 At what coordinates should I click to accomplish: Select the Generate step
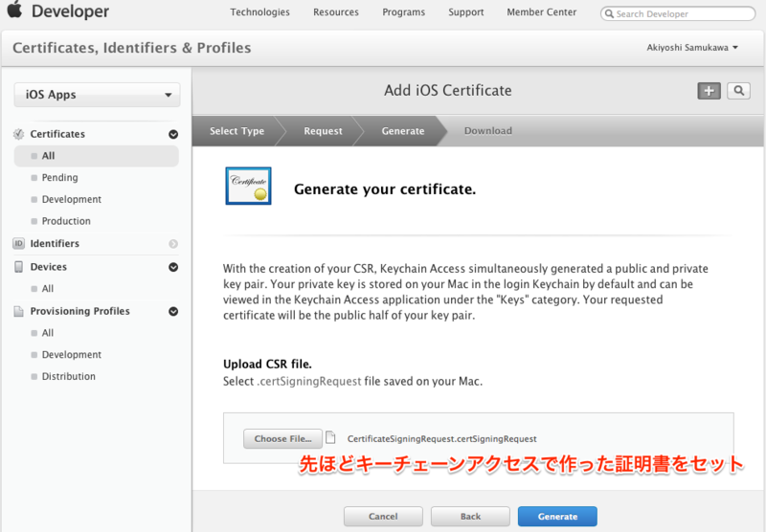[x=403, y=131]
